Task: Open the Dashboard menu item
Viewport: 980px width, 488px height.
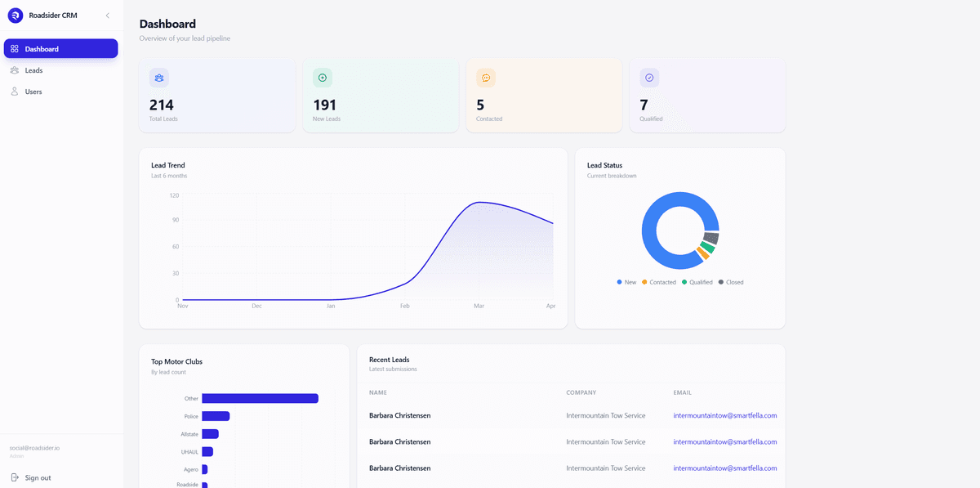Action: (60, 49)
